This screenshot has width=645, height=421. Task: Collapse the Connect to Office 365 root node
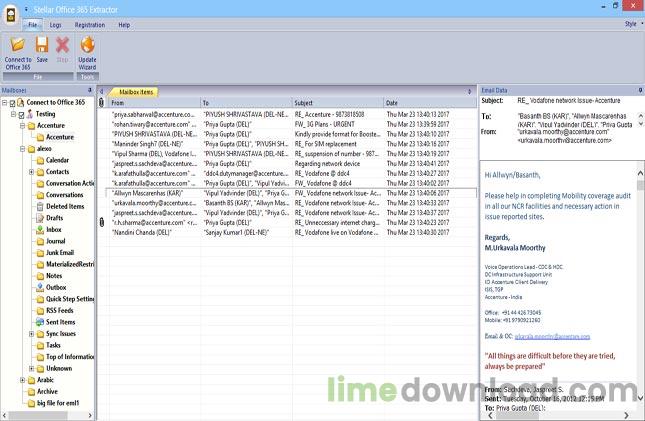[x=5, y=102]
